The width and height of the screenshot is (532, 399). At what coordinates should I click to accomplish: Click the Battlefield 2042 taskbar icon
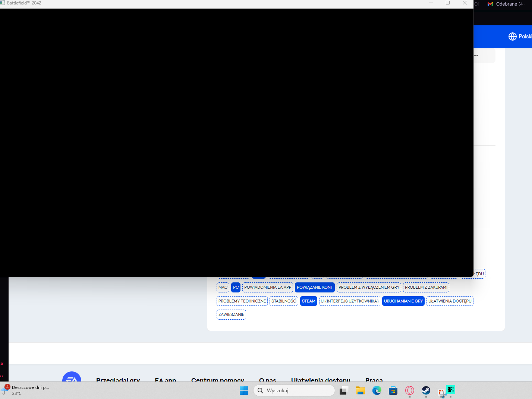point(450,390)
